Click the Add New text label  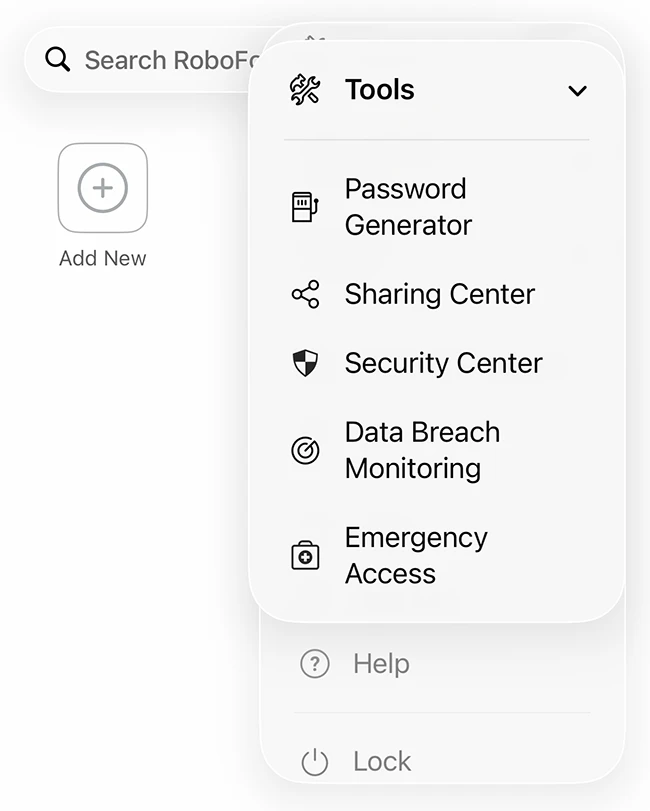103,258
